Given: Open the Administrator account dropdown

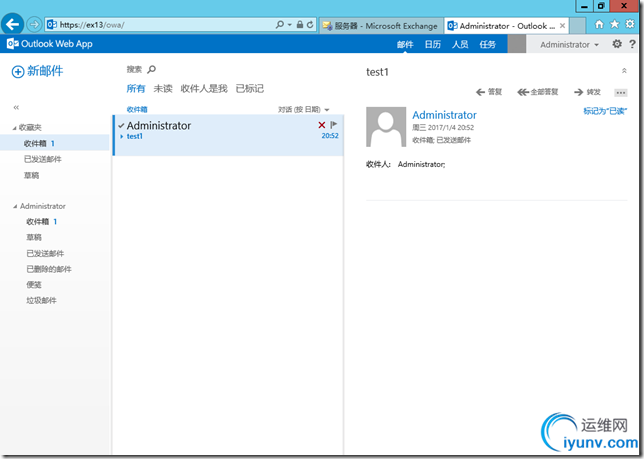Looking at the screenshot, I should point(569,44).
